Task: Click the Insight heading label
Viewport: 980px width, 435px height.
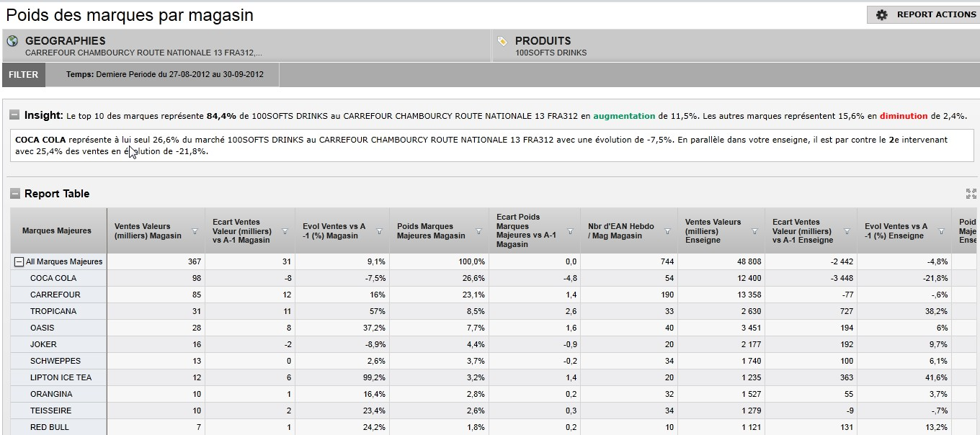Action: pyautogui.click(x=43, y=115)
